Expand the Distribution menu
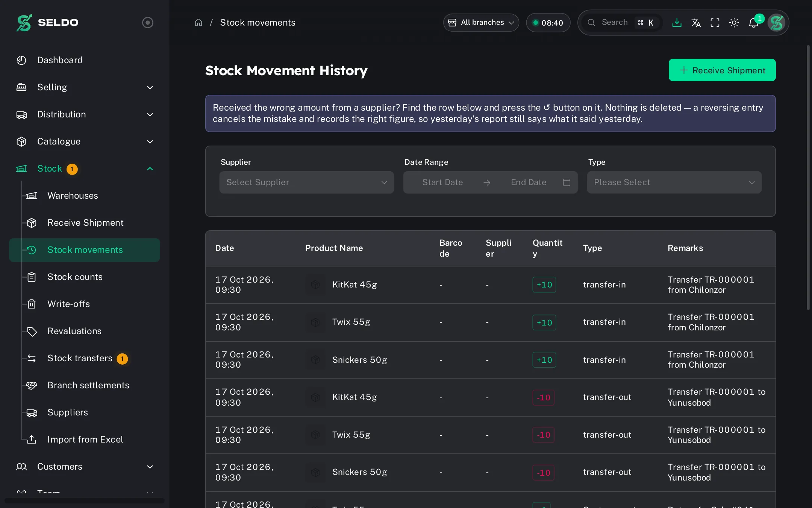 click(85, 114)
